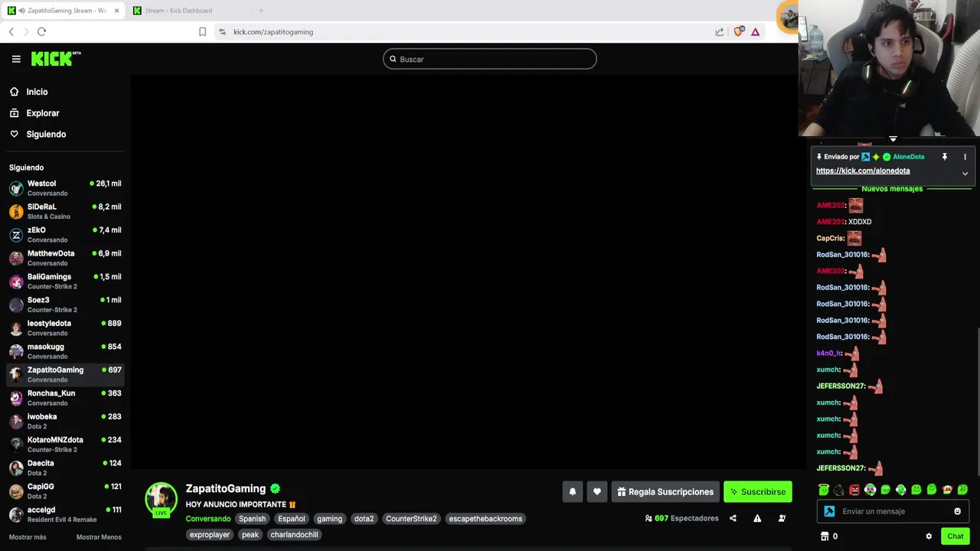This screenshot has width=980, height=551.
Task: Click "Daecita" in the following list
Action: click(x=41, y=463)
